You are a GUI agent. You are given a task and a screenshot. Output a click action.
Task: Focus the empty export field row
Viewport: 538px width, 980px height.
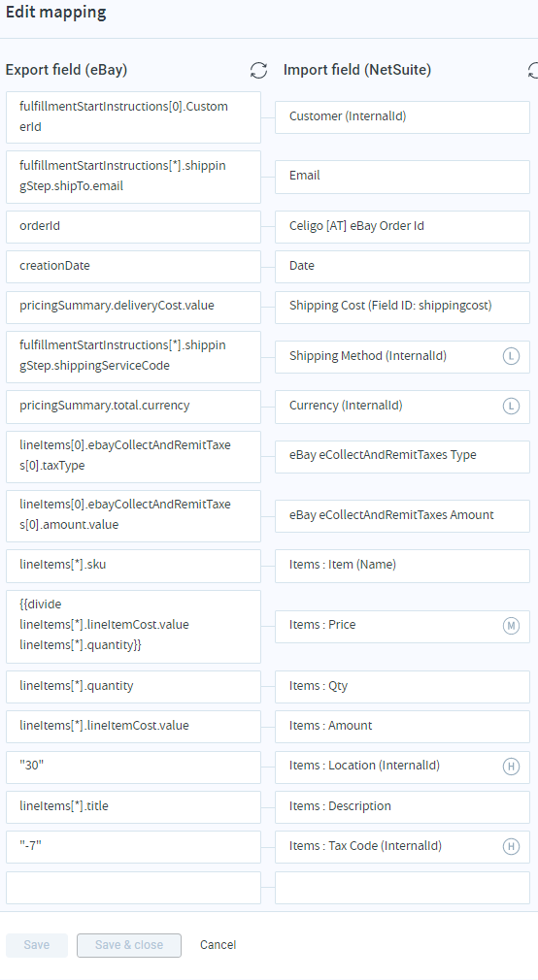pos(133,888)
